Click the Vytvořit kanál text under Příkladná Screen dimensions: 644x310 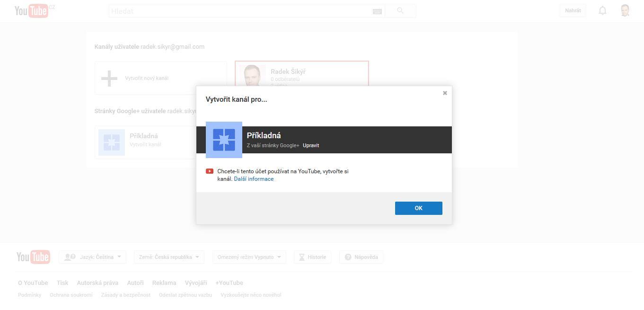[x=145, y=144]
